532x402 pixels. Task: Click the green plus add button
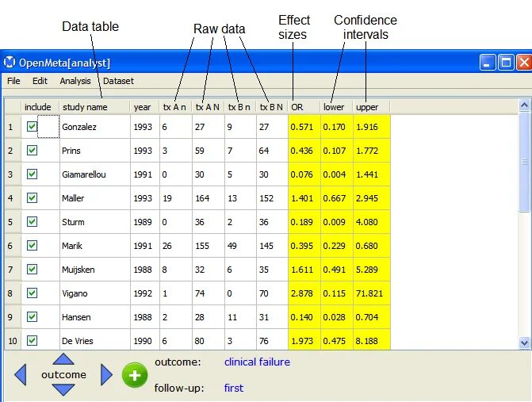click(x=135, y=375)
